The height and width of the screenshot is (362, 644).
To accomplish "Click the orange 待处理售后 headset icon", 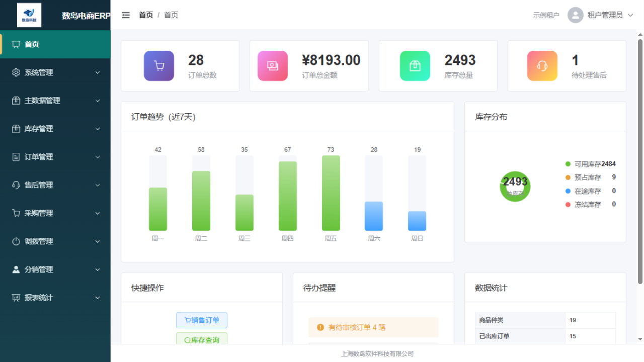I will 542,66.
